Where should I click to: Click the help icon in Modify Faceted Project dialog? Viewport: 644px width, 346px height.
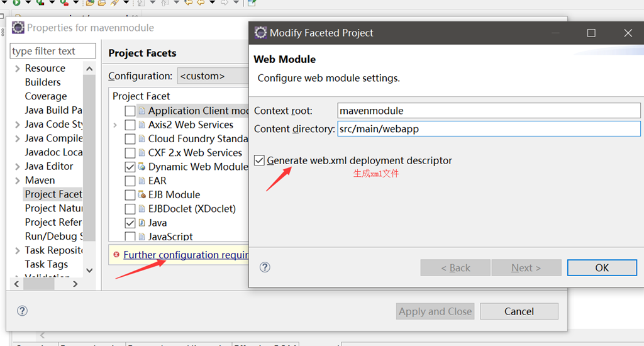coord(265,267)
